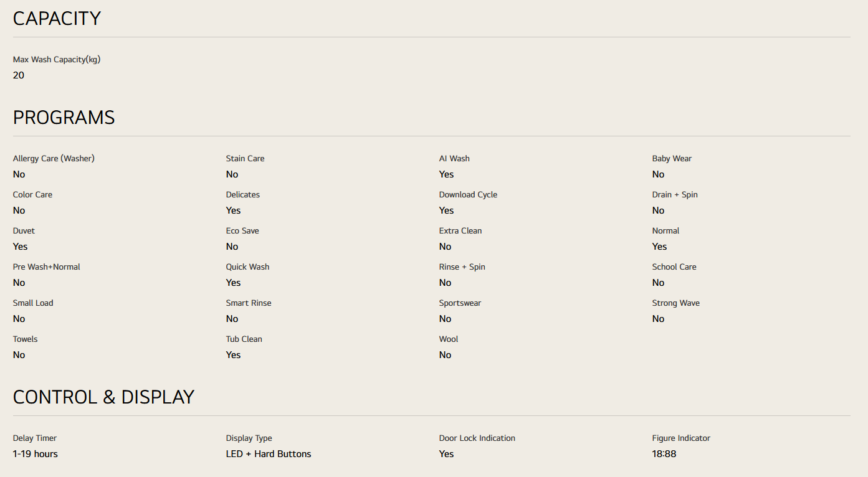Viewport: 868px width, 477px height.
Task: Select the Eco Save program label
Action: coord(242,231)
